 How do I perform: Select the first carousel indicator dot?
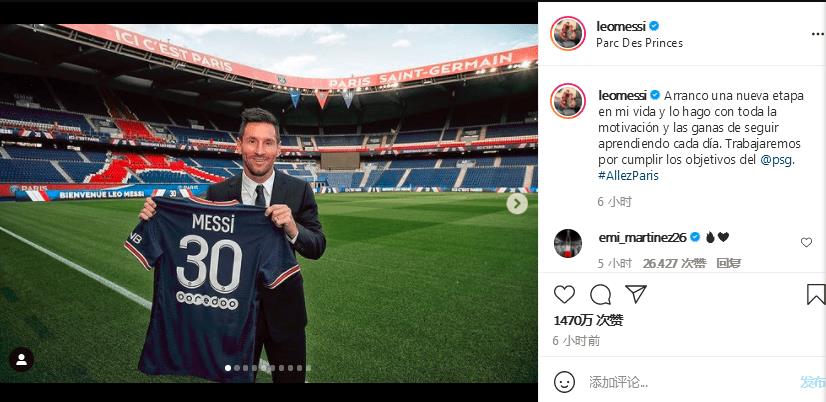[x=228, y=368]
